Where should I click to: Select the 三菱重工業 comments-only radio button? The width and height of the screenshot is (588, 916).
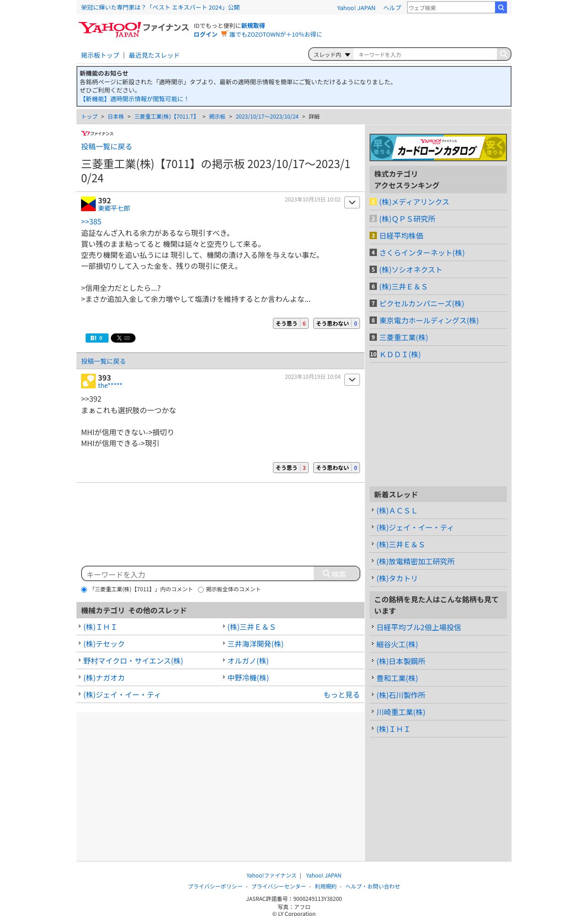[x=84, y=590]
